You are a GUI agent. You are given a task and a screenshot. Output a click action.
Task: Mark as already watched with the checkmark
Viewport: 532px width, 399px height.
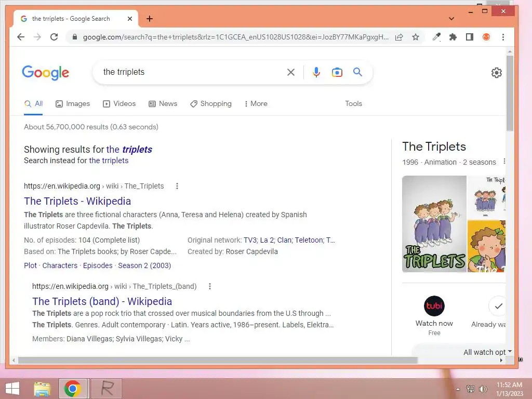[x=498, y=306]
